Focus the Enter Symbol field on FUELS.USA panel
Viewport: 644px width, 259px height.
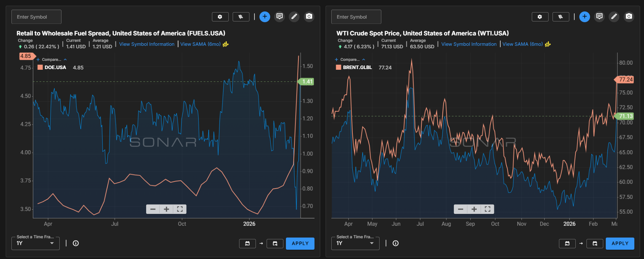click(36, 17)
